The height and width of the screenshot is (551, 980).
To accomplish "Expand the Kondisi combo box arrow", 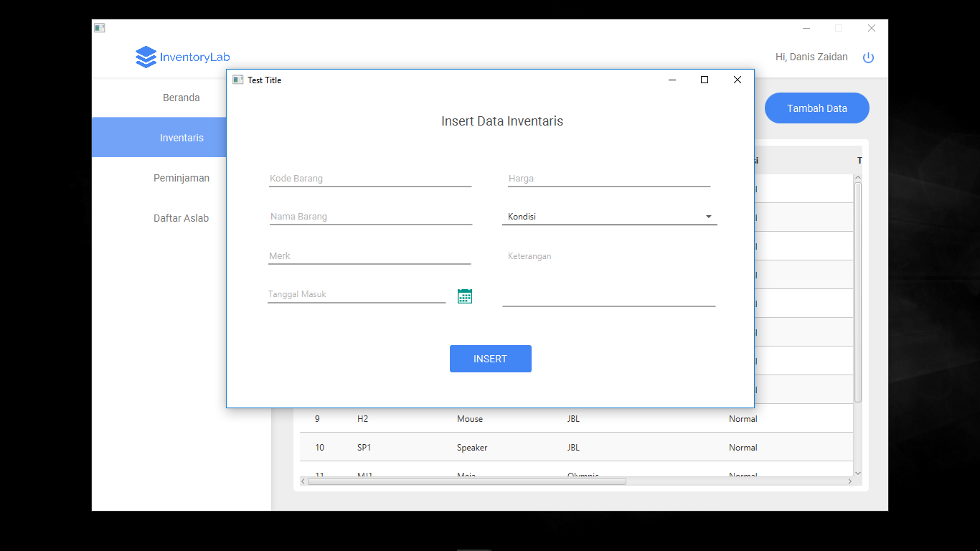I will pyautogui.click(x=709, y=216).
